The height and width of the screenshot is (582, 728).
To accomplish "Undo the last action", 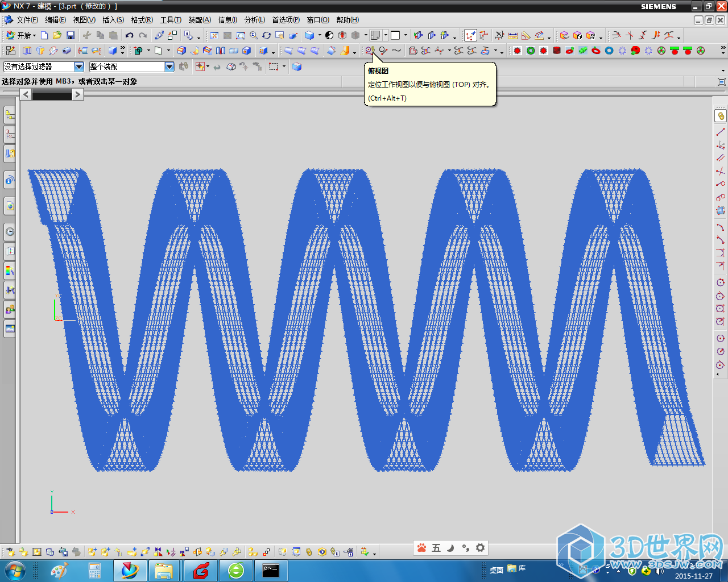I will pyautogui.click(x=130, y=35).
